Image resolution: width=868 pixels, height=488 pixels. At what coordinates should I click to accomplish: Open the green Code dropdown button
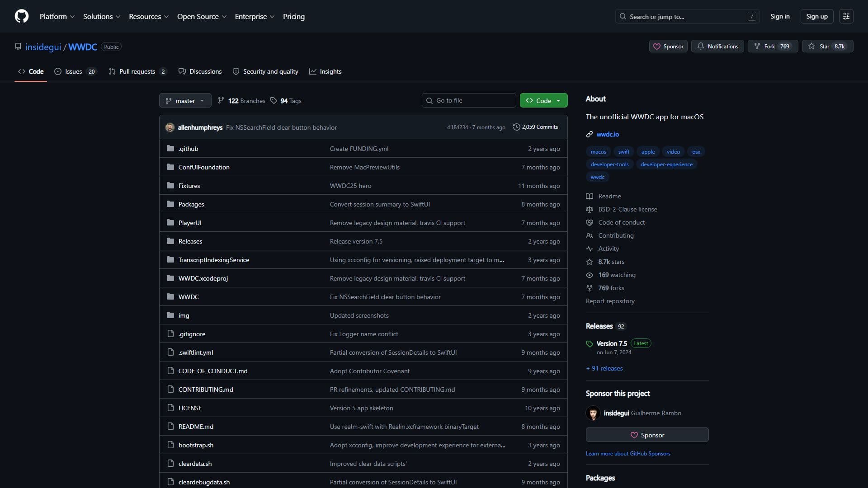tap(543, 101)
